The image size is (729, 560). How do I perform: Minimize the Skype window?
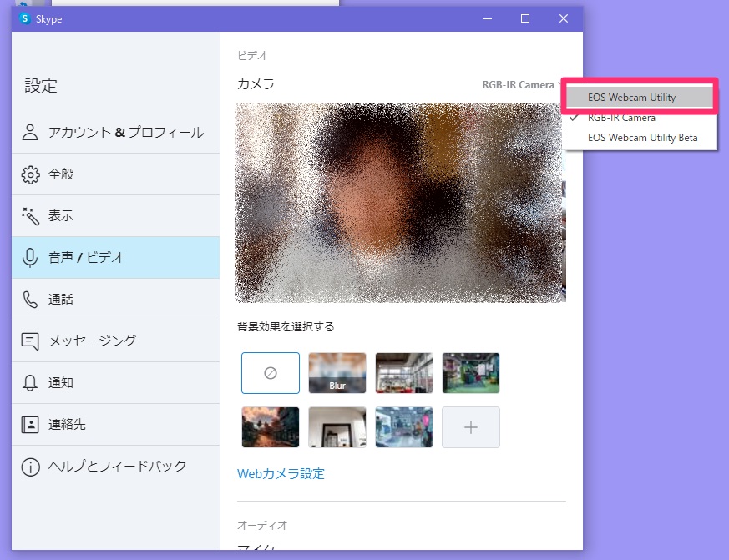point(488,18)
